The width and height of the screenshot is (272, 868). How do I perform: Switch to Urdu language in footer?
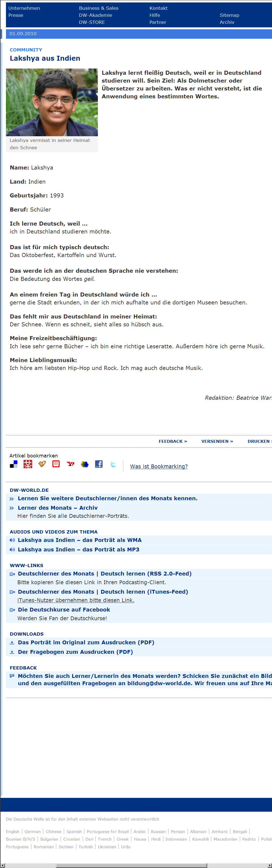tap(126, 846)
